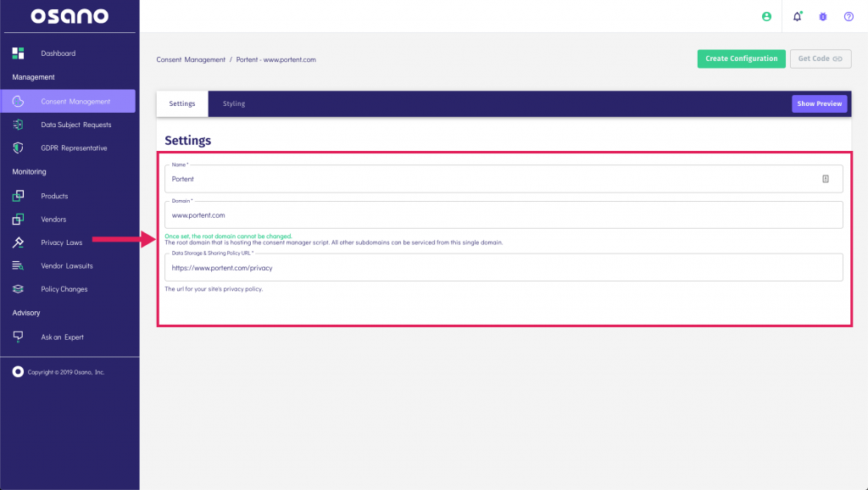The height and width of the screenshot is (490, 868).
Task: Open the user profile menu
Action: pyautogui.click(x=767, y=15)
